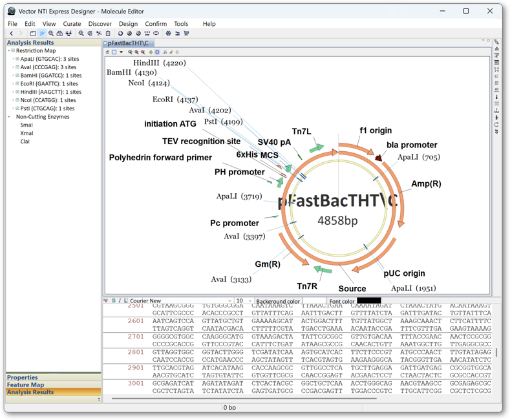
Task: Click the print-style icon in main toolbar
Action: [x=59, y=33]
